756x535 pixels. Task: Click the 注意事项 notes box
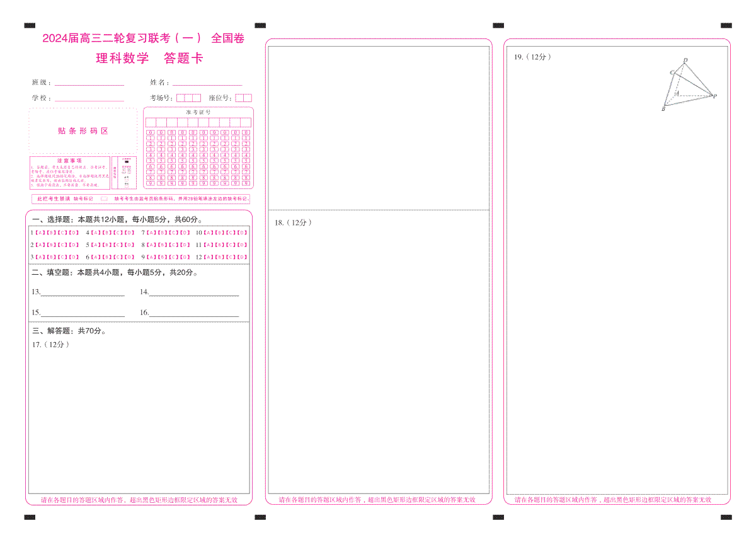click(69, 173)
